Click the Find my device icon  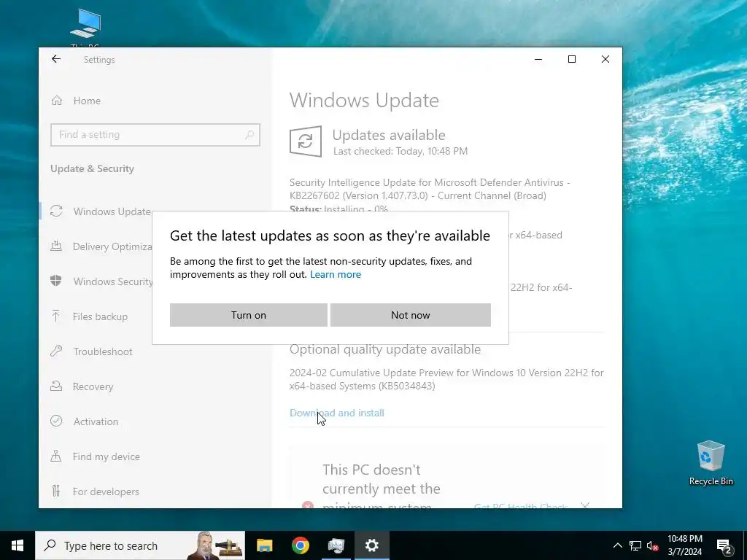tap(56, 456)
